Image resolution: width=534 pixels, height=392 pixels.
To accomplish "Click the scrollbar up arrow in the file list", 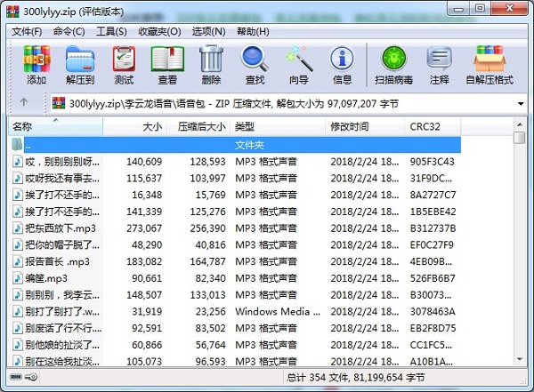I will tap(520, 124).
